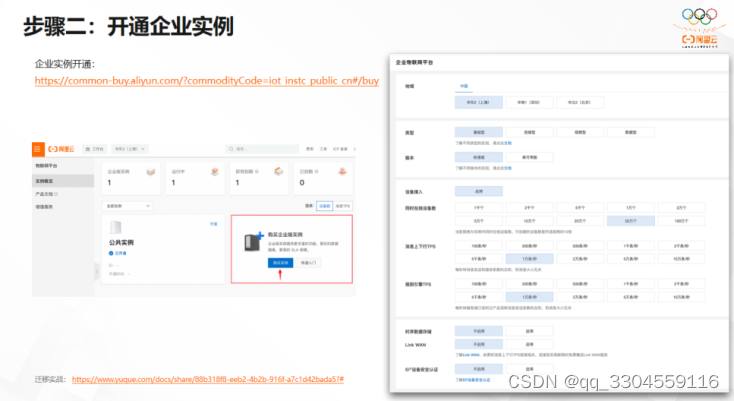Click the Aliyun logo in console header
The width and height of the screenshot is (734, 401).
point(61,149)
